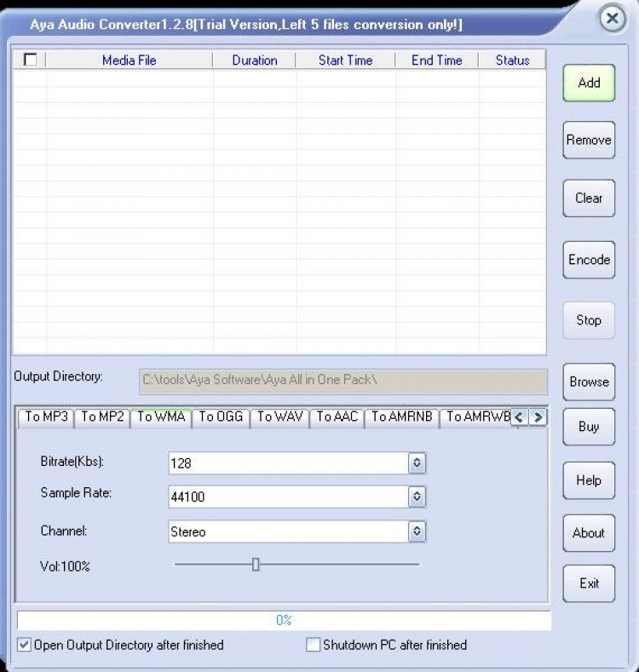Click the Remove button

click(589, 140)
